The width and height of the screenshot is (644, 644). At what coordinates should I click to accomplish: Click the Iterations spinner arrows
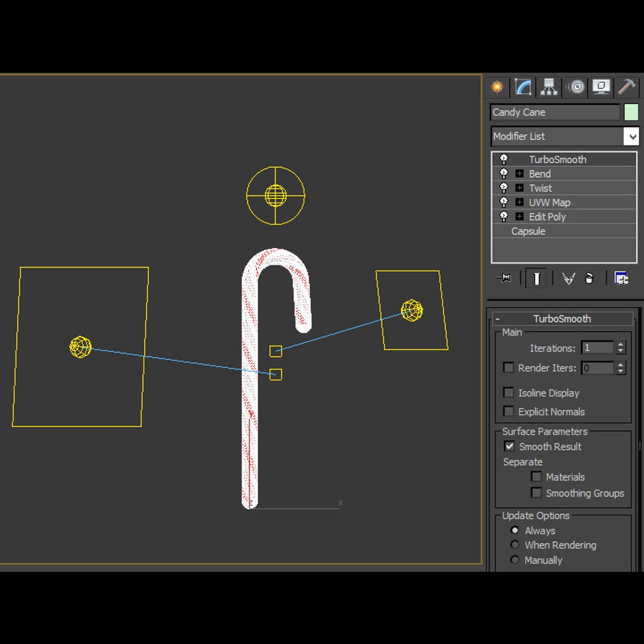tap(621, 348)
